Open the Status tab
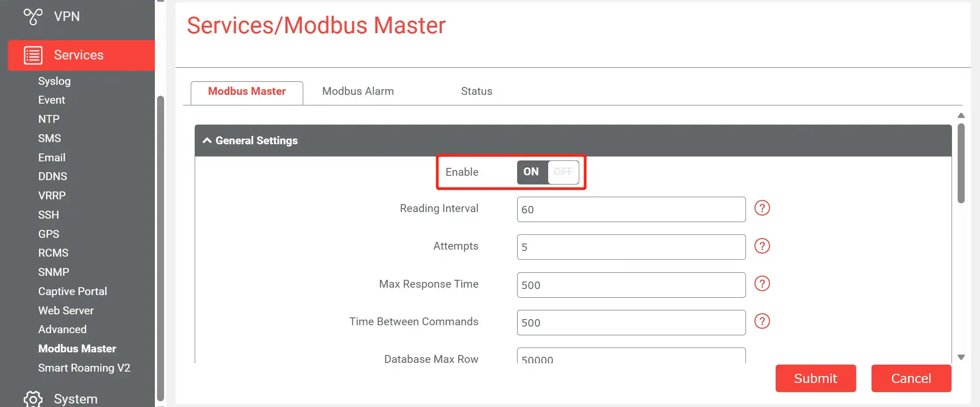The height and width of the screenshot is (407, 980). [x=476, y=91]
